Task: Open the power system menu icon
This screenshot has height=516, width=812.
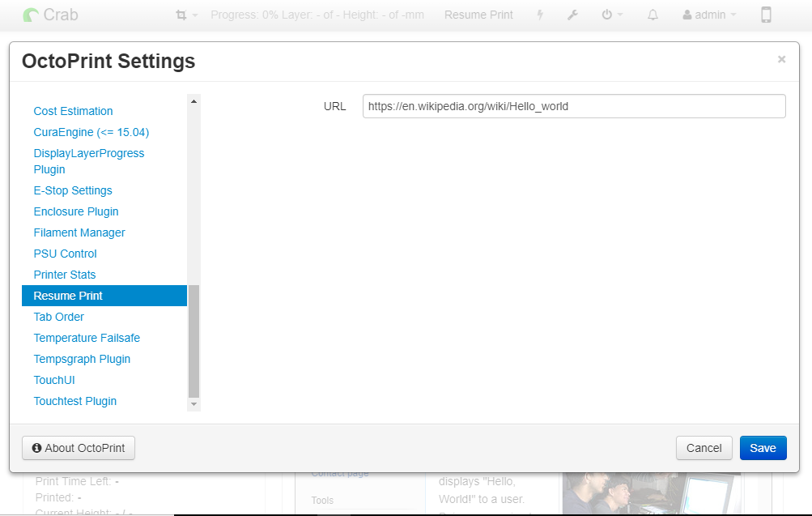Action: (607, 15)
